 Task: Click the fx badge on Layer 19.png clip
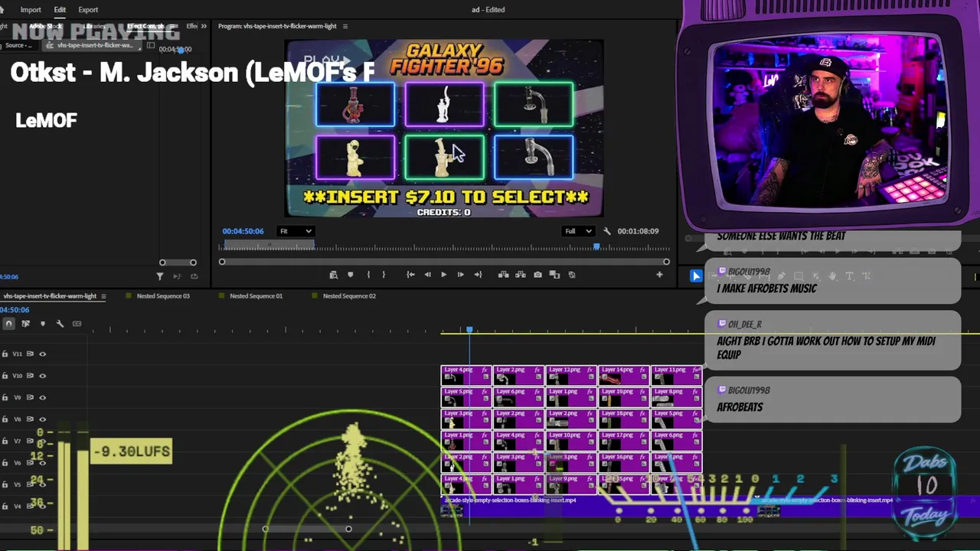(642, 392)
